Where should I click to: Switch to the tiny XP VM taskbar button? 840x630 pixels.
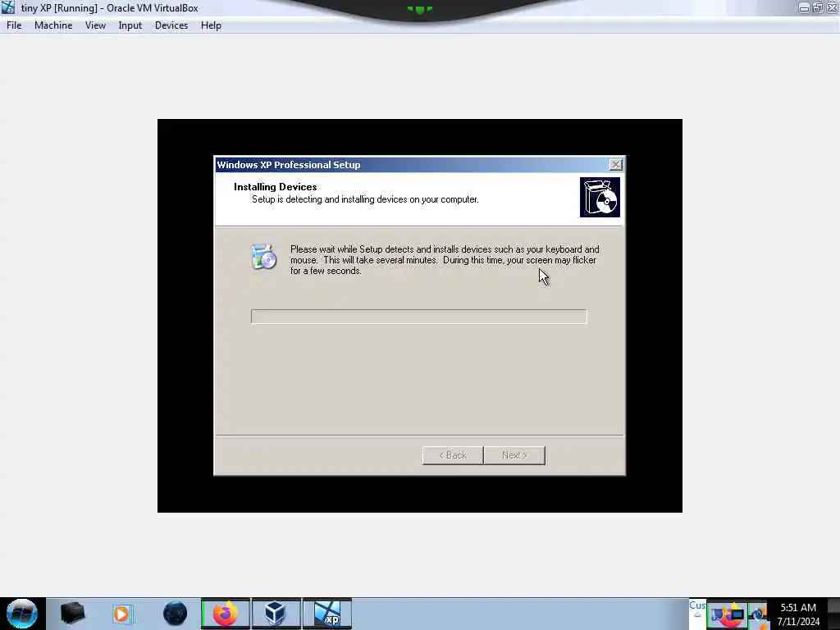coord(327,614)
